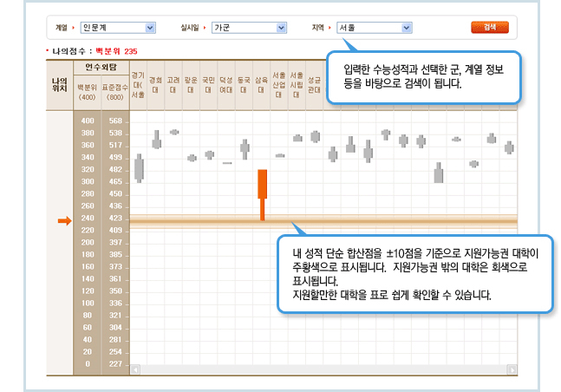This screenshot has height=392, width=561.
Task: Click the 표준점수 (800) column header
Action: point(114,92)
